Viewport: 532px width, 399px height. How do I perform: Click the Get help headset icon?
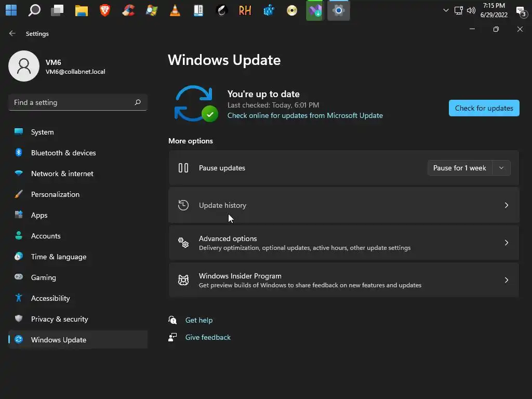pos(172,320)
